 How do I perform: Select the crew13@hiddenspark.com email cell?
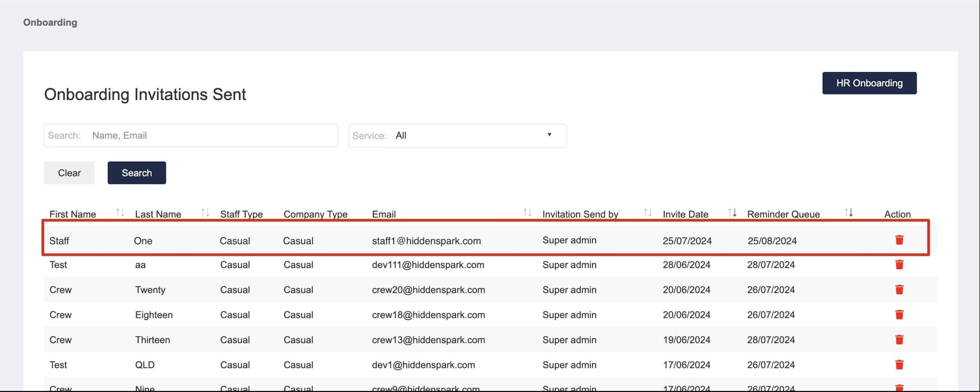pyautogui.click(x=428, y=340)
